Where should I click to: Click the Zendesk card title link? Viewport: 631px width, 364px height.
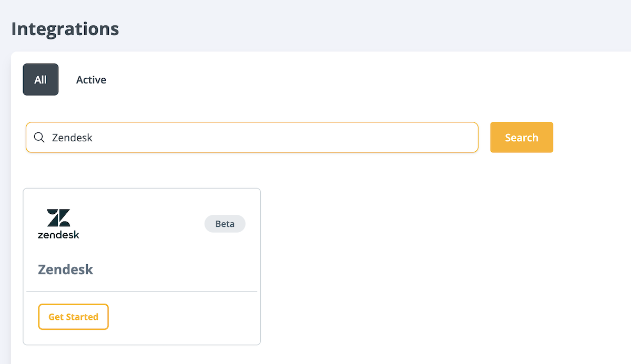tap(65, 269)
